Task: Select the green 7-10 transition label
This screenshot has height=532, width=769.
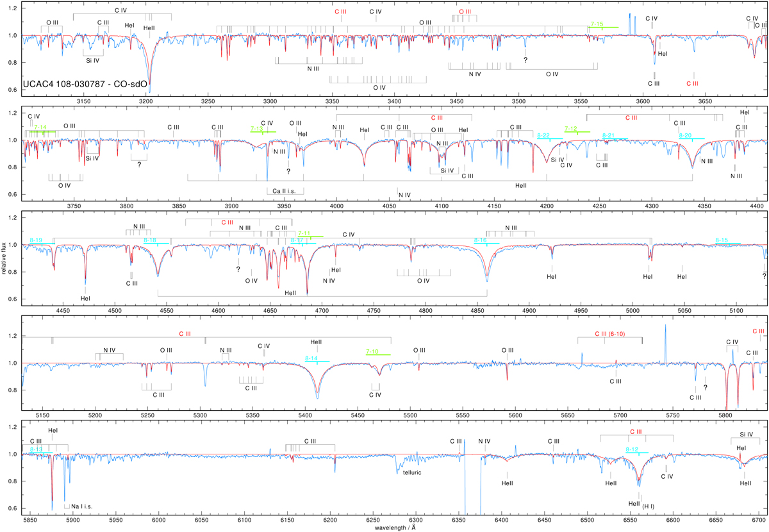Action: (372, 351)
